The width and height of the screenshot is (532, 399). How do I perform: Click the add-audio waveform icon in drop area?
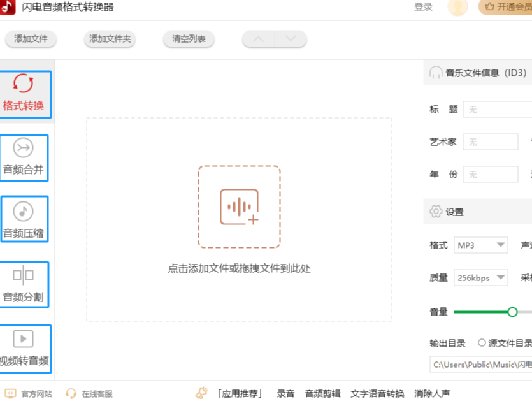239,207
